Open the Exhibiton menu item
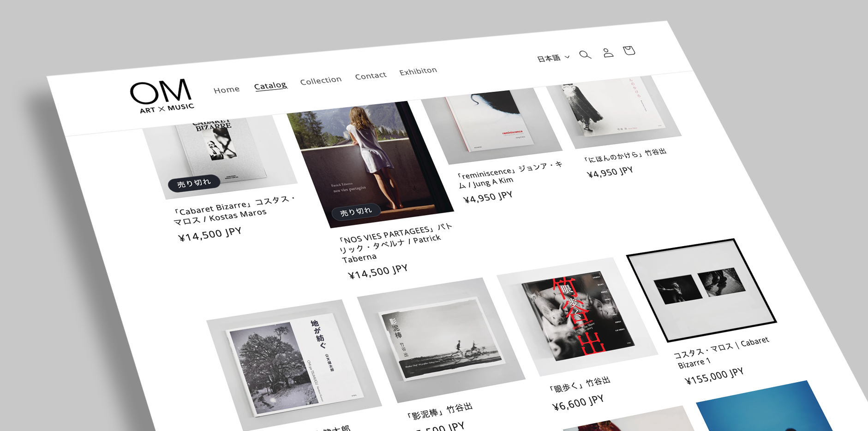This screenshot has width=868, height=431. 418,71
